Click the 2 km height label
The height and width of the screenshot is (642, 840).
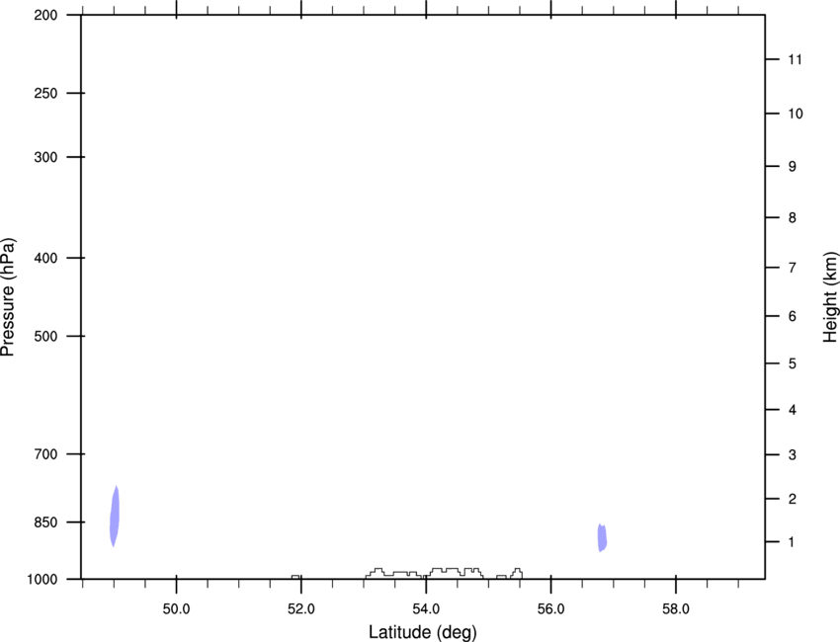pos(793,499)
